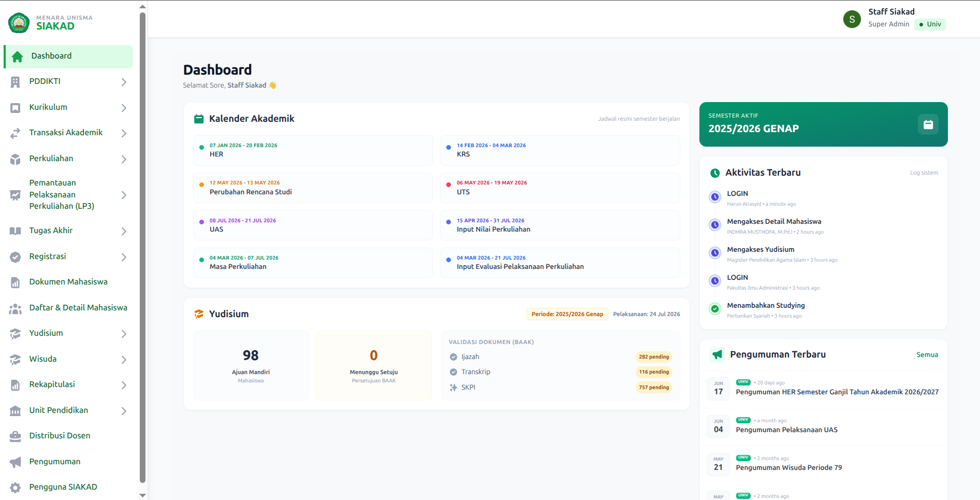Open the Dashboard menu item
The height and width of the screenshot is (500, 980).
pyautogui.click(x=68, y=56)
